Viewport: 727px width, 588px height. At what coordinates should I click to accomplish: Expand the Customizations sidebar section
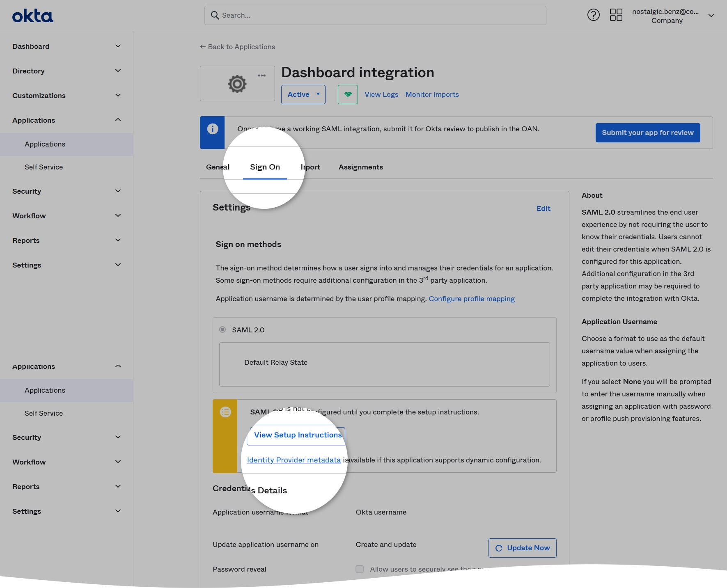67,96
